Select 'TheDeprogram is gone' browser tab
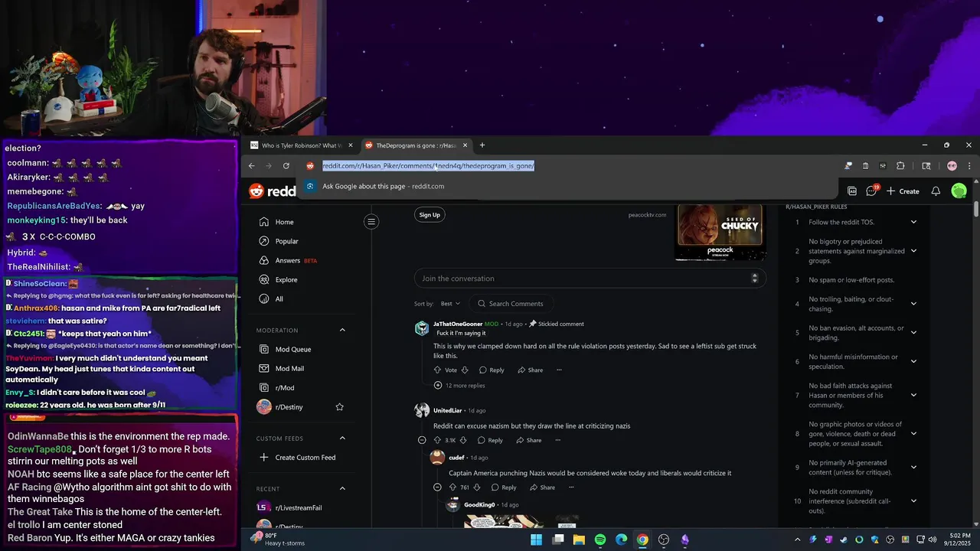 416,145
